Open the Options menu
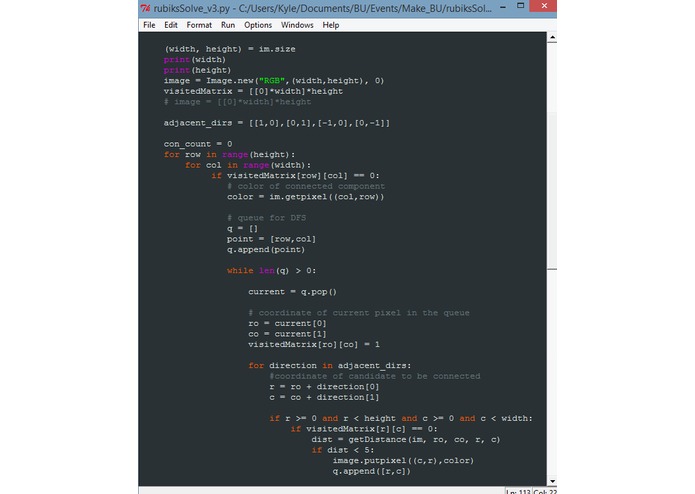This screenshot has height=494, width=695. pyautogui.click(x=258, y=25)
